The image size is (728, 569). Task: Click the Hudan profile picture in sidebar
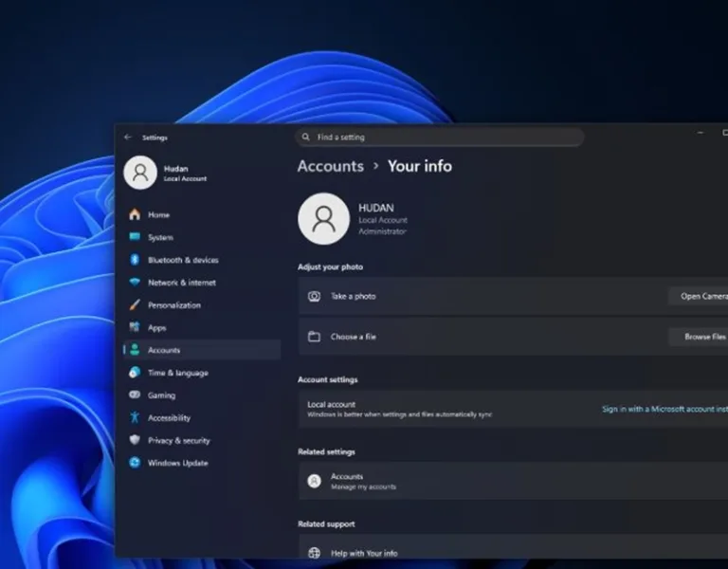coord(140,173)
